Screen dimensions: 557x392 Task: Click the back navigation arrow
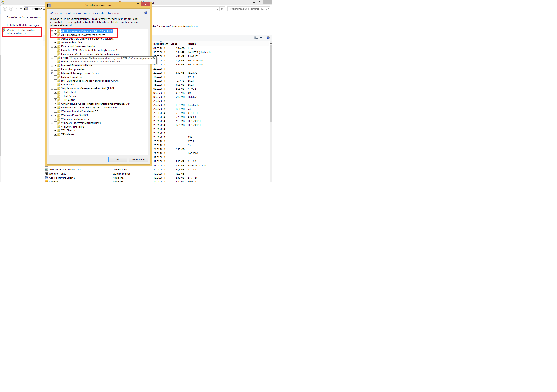click(x=5, y=9)
